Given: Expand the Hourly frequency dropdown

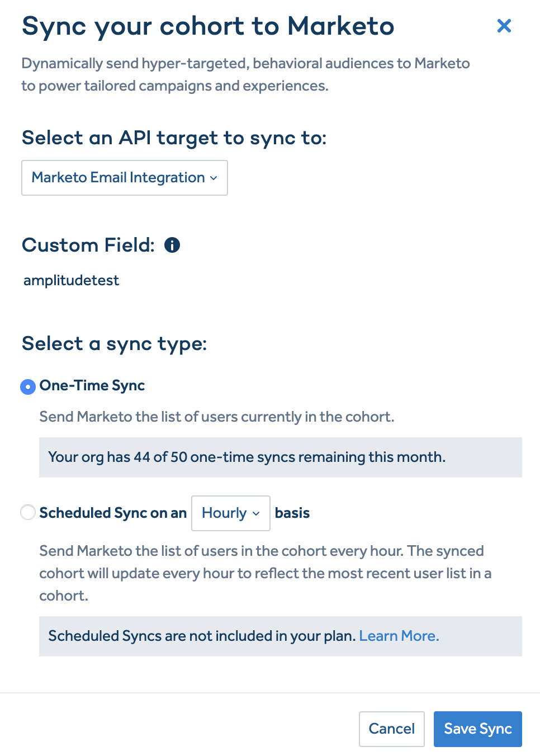Looking at the screenshot, I should pos(230,513).
